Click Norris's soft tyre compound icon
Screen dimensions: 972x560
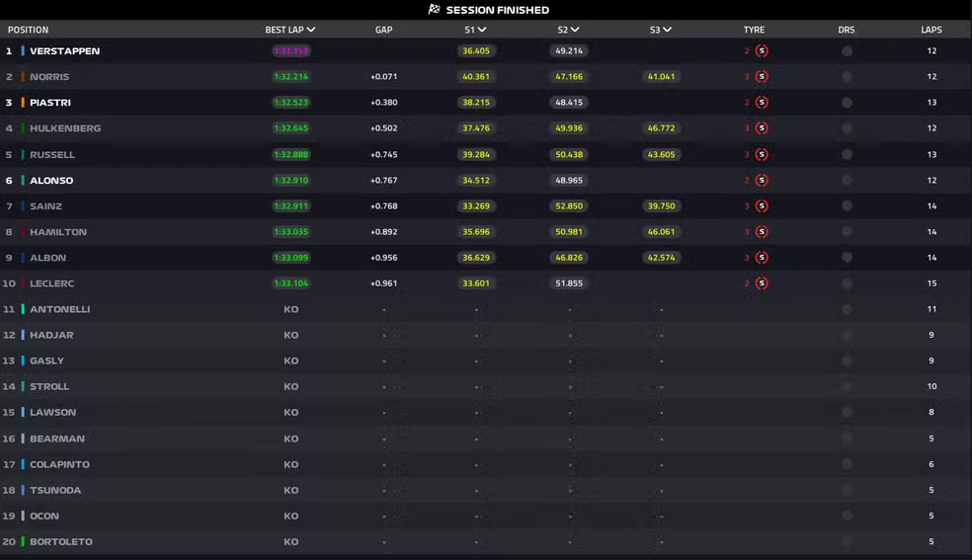point(762,77)
